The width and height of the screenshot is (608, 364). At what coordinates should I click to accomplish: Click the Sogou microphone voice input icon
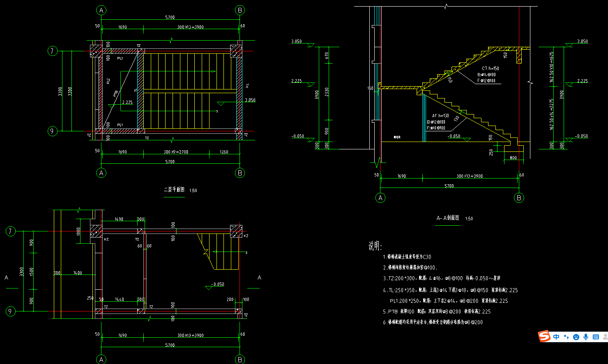point(586,337)
